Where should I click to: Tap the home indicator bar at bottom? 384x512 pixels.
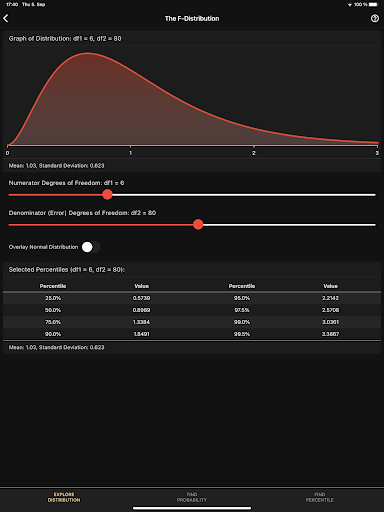point(192,508)
